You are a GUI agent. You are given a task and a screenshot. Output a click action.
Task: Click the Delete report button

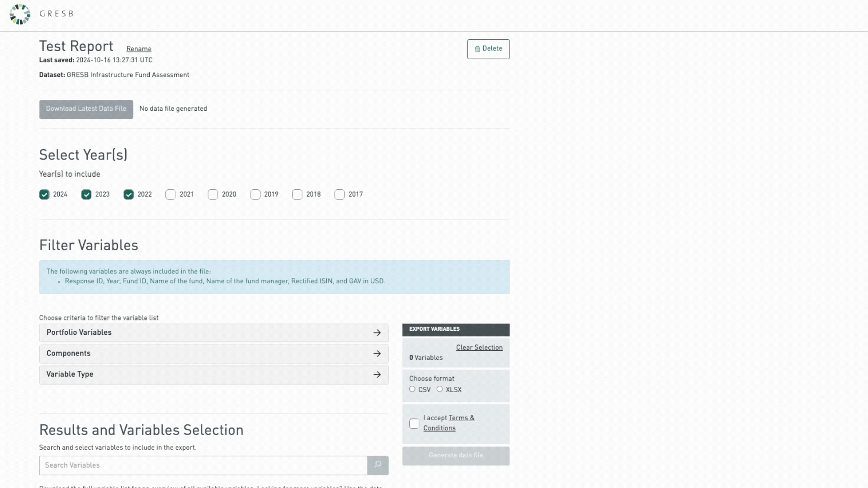click(x=488, y=49)
